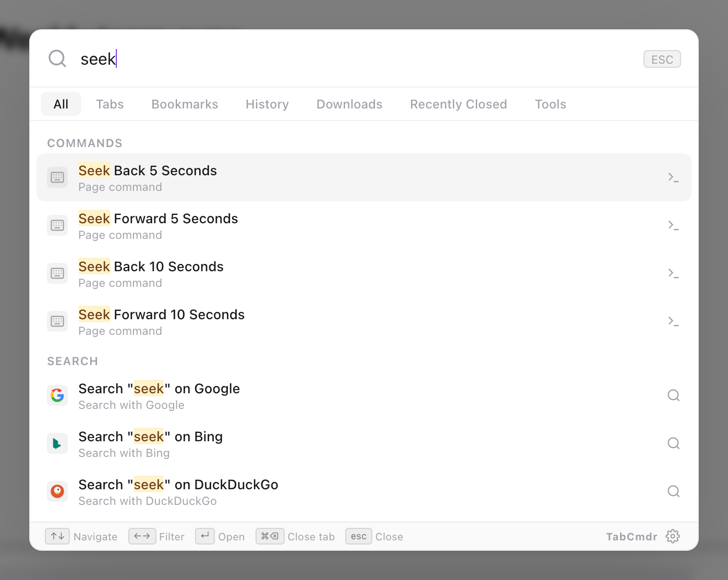This screenshot has width=728, height=580.
Task: Choose Search "seek" on Google
Action: [364, 395]
